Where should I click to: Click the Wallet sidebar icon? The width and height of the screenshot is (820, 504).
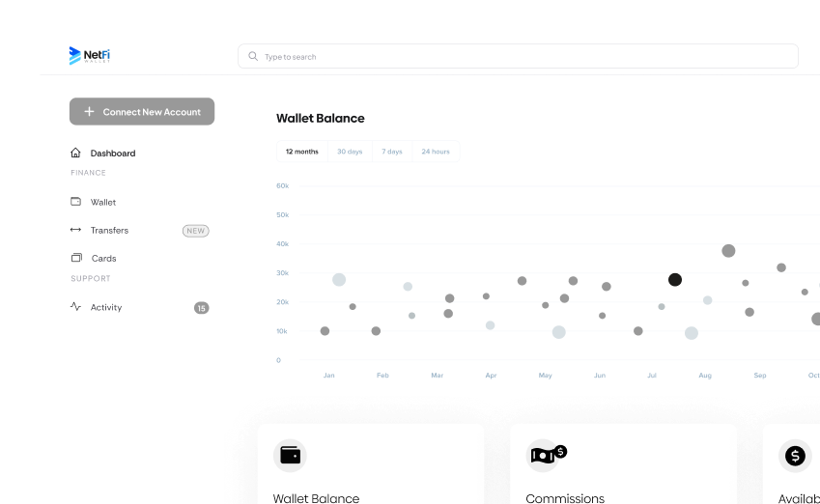pos(76,201)
